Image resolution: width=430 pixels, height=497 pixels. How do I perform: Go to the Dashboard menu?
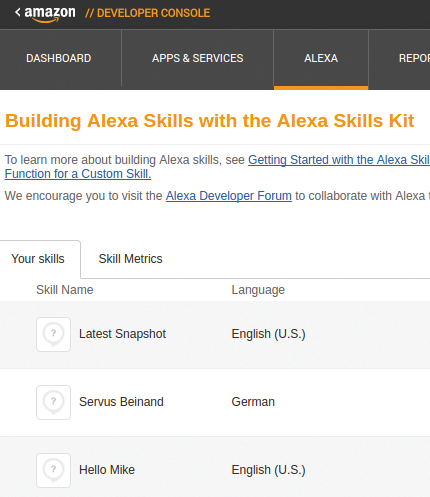pyautogui.click(x=59, y=58)
